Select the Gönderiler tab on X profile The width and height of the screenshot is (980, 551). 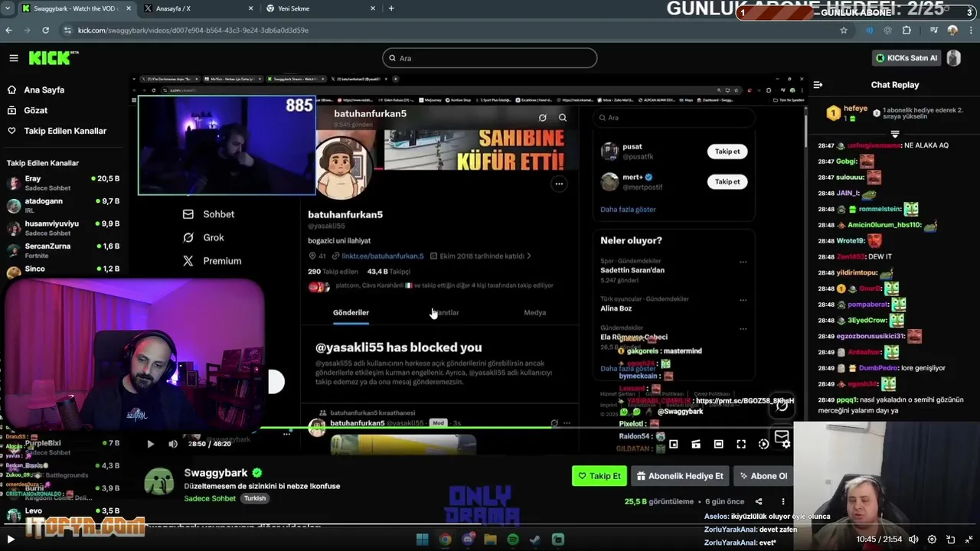(351, 312)
